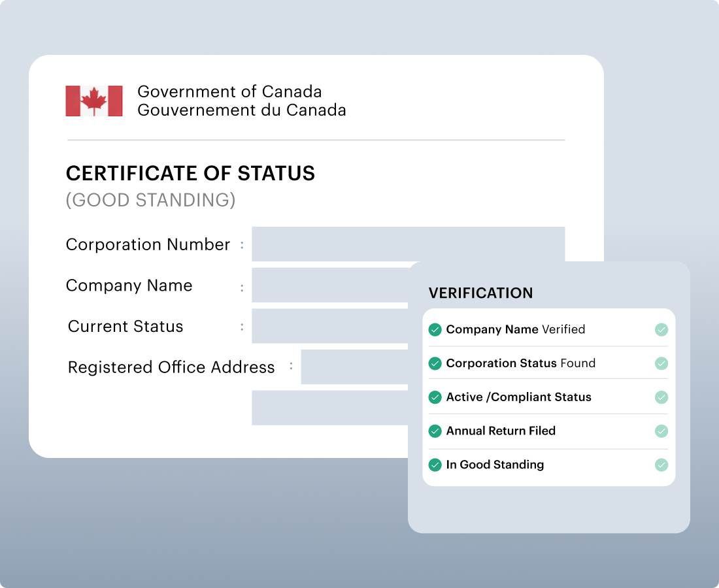Toggle faded right check for Active /Compliant Status
Viewport: 719px width, 588px height.
point(661,397)
